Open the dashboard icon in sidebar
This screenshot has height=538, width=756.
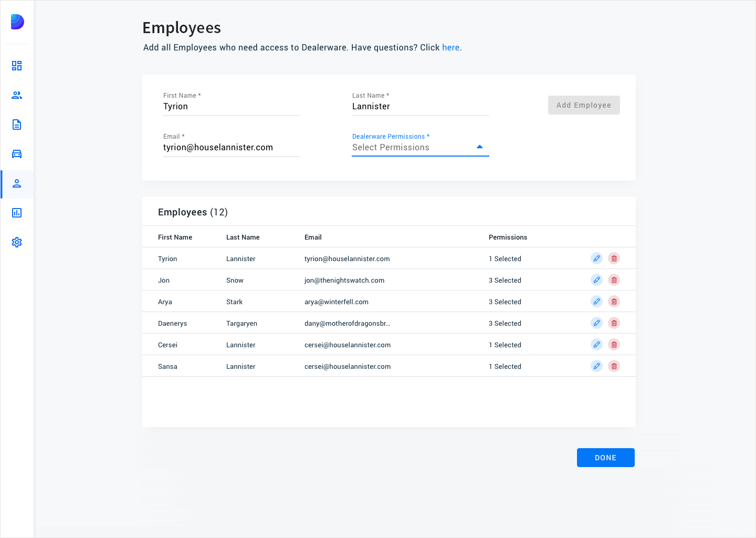(x=17, y=66)
